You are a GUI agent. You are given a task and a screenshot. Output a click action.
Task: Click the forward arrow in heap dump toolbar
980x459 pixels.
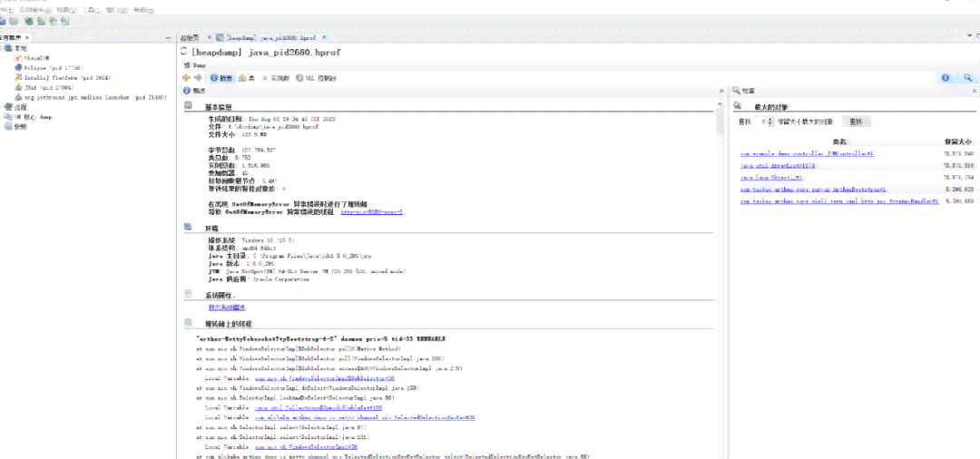click(x=198, y=78)
